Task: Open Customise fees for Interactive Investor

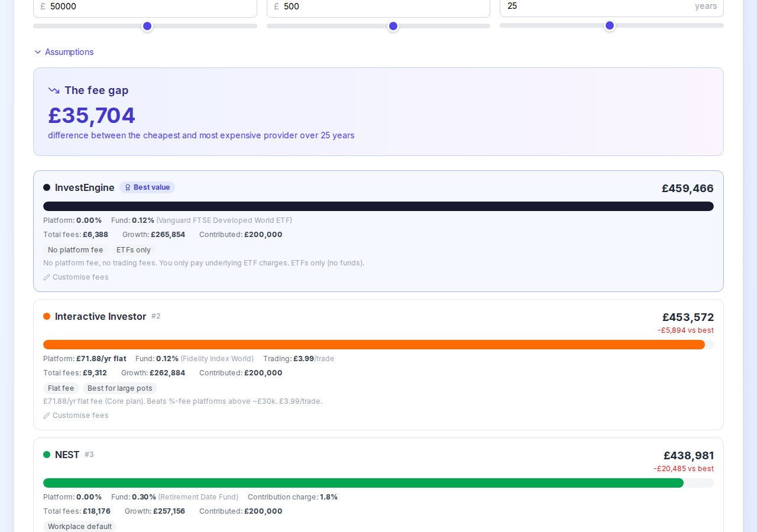Action: pyautogui.click(x=80, y=415)
